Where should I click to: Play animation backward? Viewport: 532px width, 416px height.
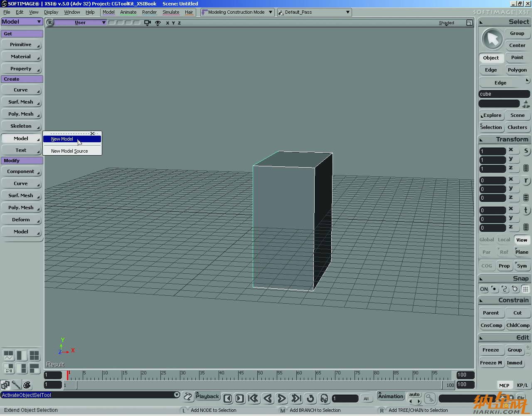coord(268,399)
